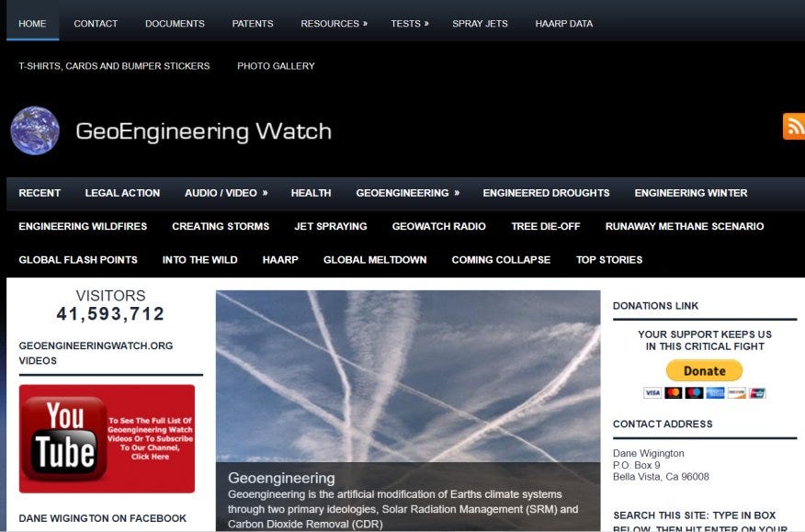
Task: Click the orange RSS feed icon
Action: coord(794,126)
